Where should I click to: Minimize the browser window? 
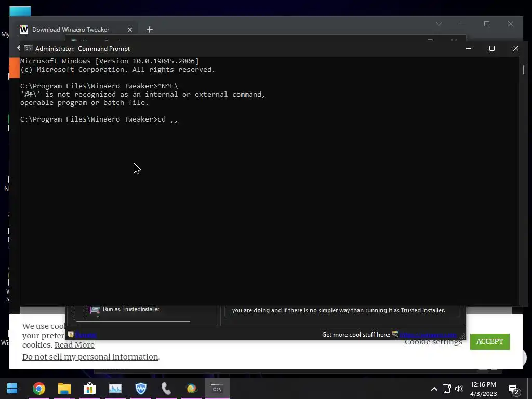pyautogui.click(x=463, y=24)
